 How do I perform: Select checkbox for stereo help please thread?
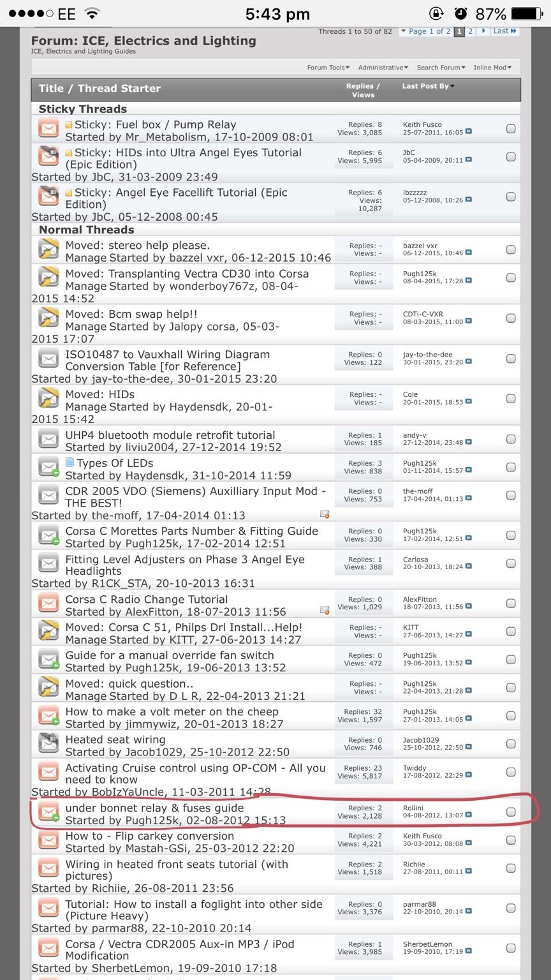point(511,250)
